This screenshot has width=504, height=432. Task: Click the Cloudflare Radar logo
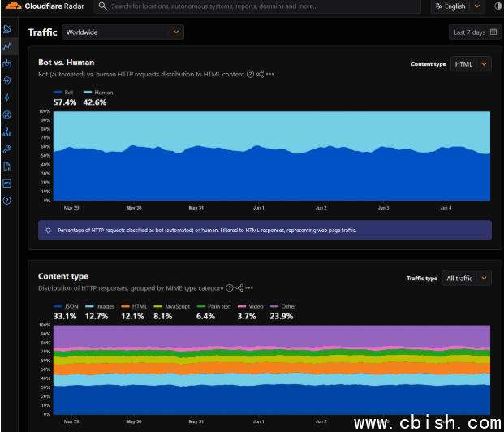(x=45, y=6)
